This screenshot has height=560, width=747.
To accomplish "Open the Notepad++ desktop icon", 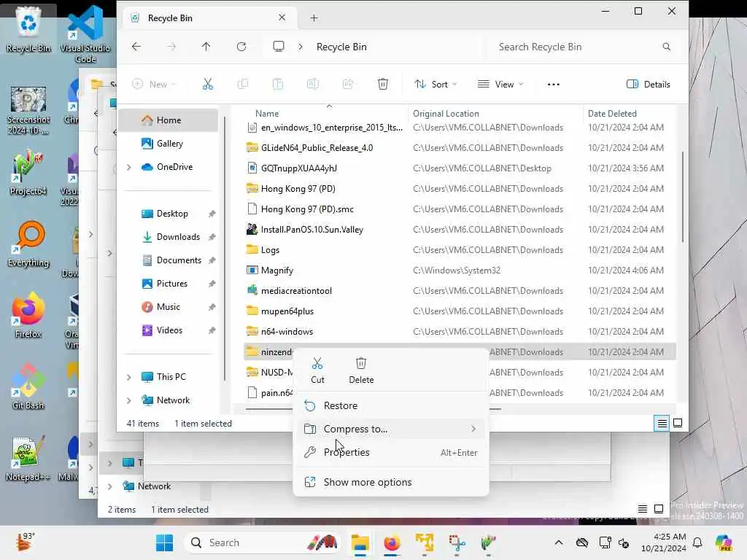I will [x=28, y=458].
